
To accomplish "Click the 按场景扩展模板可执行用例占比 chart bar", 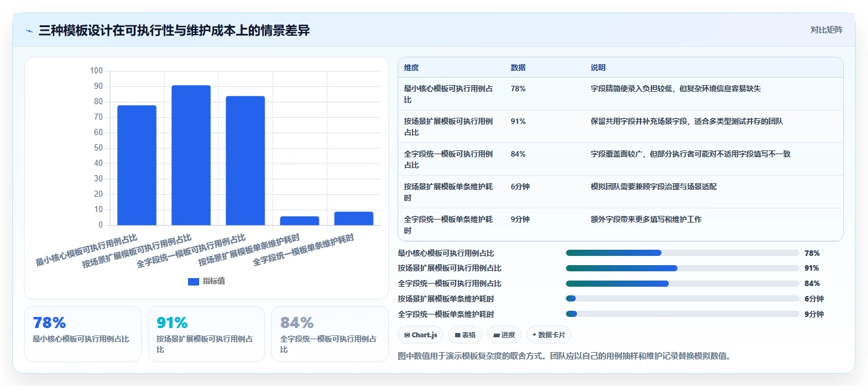I will coord(191,155).
